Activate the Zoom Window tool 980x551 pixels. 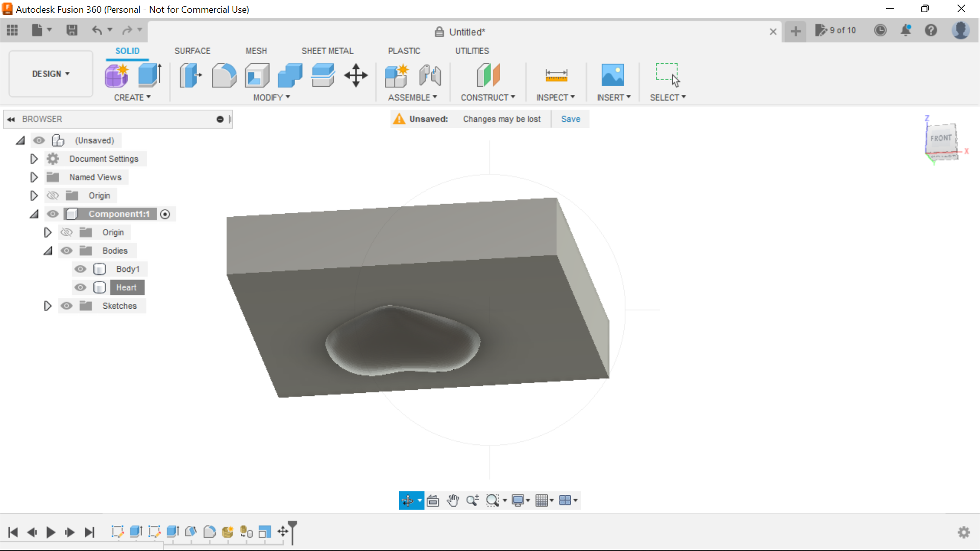tap(493, 500)
